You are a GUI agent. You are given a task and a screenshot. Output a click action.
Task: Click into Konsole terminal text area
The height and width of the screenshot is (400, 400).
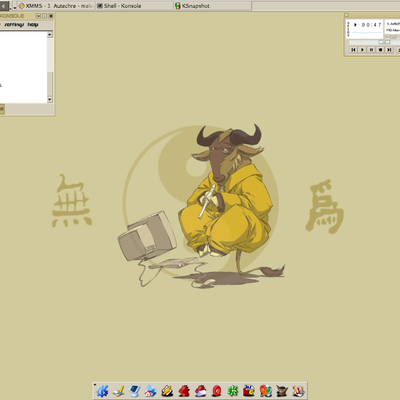coord(23,67)
